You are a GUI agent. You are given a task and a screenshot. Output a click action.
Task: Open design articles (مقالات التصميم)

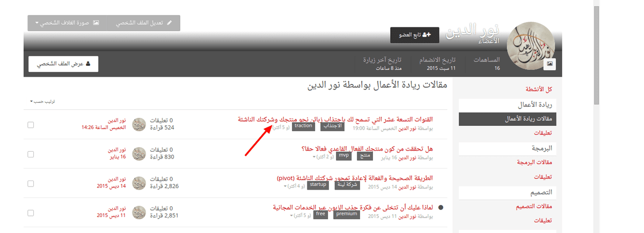[x=533, y=206]
